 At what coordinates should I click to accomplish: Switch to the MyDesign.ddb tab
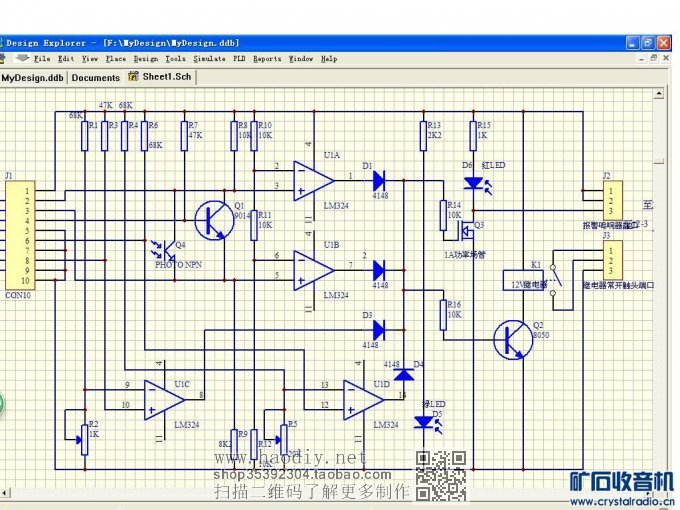(32, 77)
